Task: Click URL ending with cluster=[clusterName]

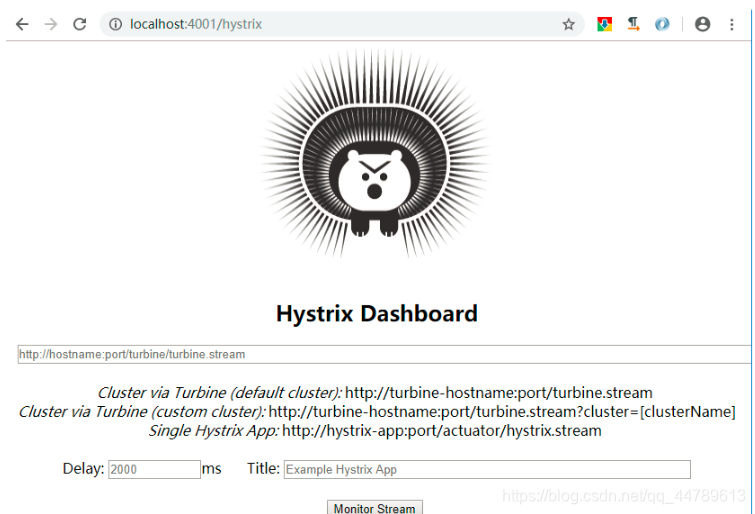Action: [502, 412]
